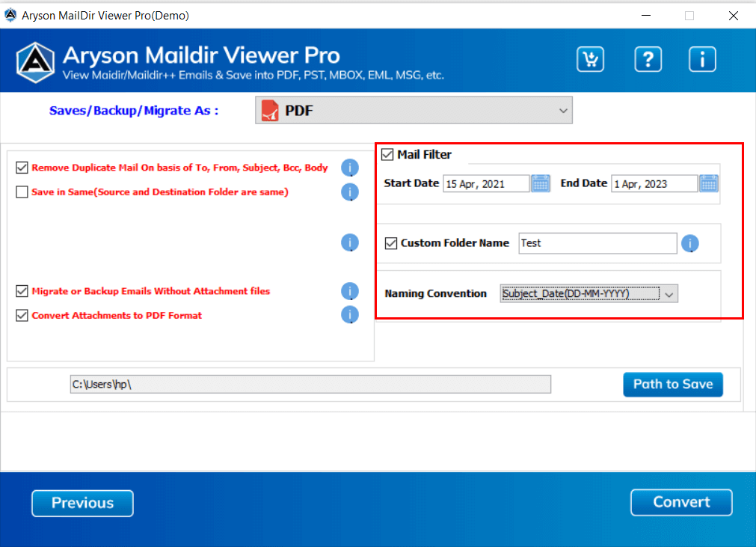Click the Custom Folder Name text field
This screenshot has width=756, height=547.
click(x=597, y=243)
